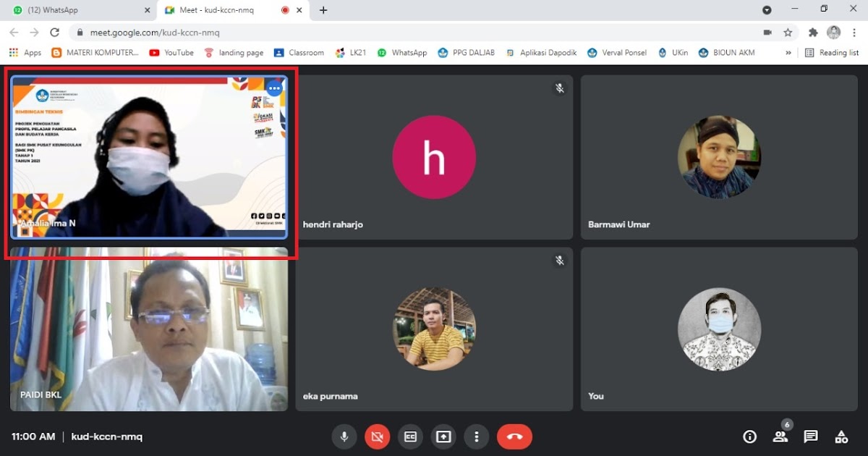The height and width of the screenshot is (456, 868).
Task: Open more options on Amalia Ima N's tile
Action: [274, 88]
